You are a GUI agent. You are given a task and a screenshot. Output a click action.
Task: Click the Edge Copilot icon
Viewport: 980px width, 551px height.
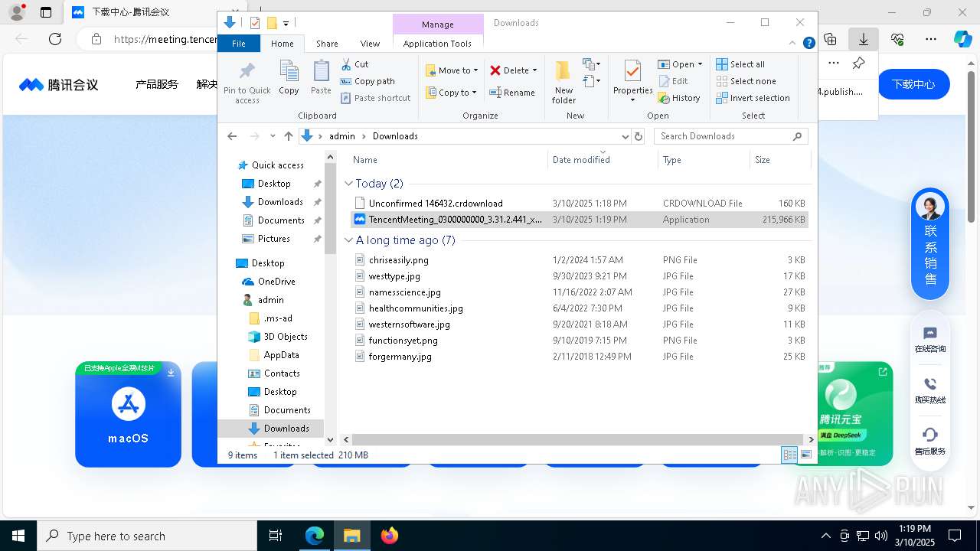coord(962,39)
